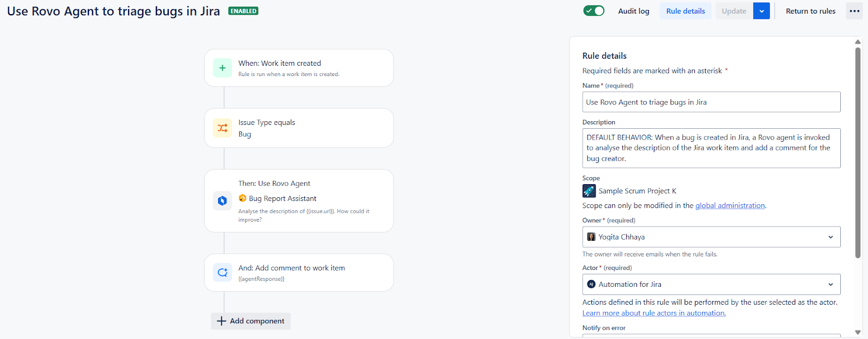Screen dimensions: 868x339
Task: Click the Add comment refresh-style icon
Action: pos(222,273)
